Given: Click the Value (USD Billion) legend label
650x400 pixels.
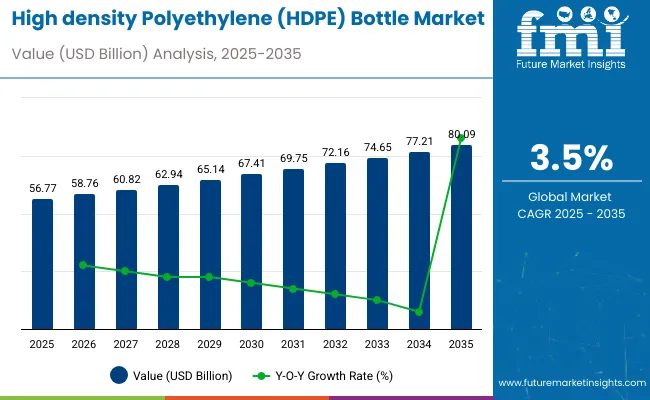Looking at the screenshot, I should click(x=182, y=376).
